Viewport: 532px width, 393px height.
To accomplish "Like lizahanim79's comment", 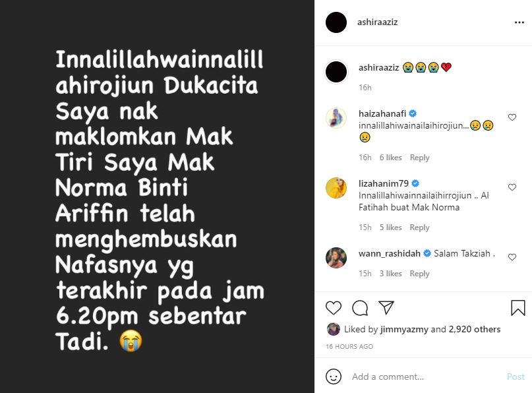I will (512, 187).
